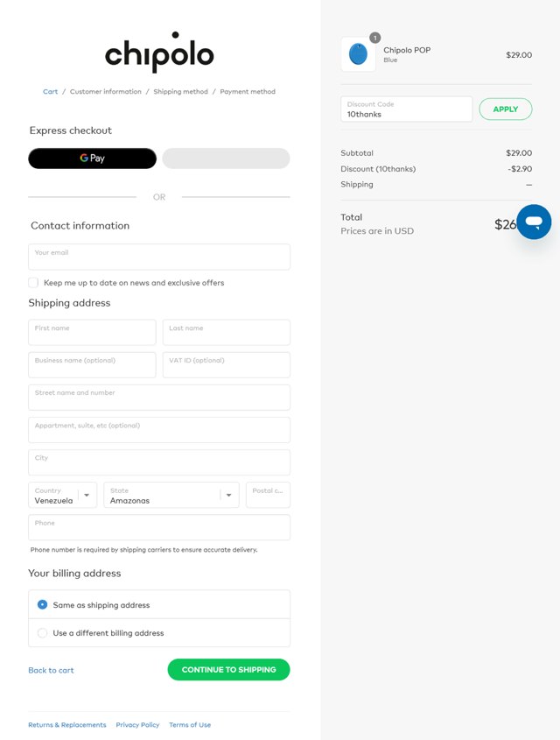Click the Discount Code input field
Image resolution: width=560 pixels, height=740 pixels.
point(407,109)
